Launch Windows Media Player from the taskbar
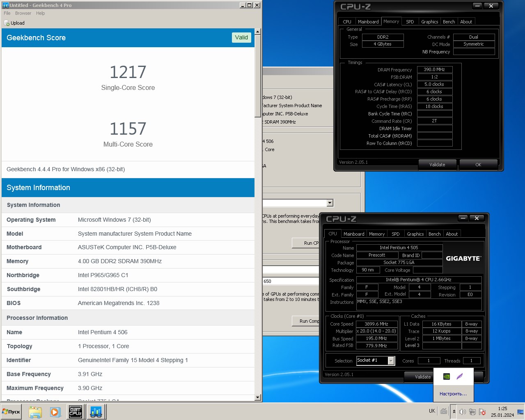Image resolution: width=525 pixels, height=420 pixels. tap(55, 412)
